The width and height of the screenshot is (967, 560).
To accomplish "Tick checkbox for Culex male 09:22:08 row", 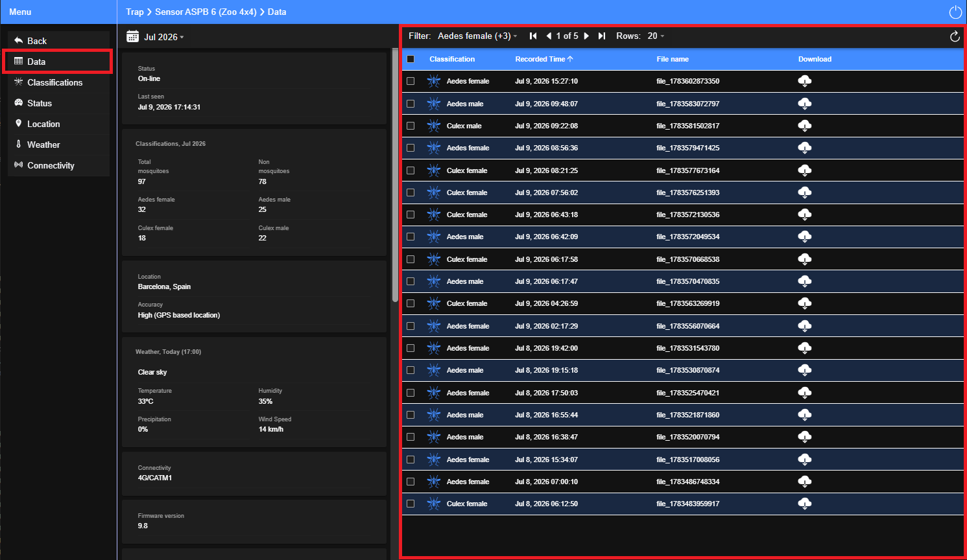I will point(411,126).
